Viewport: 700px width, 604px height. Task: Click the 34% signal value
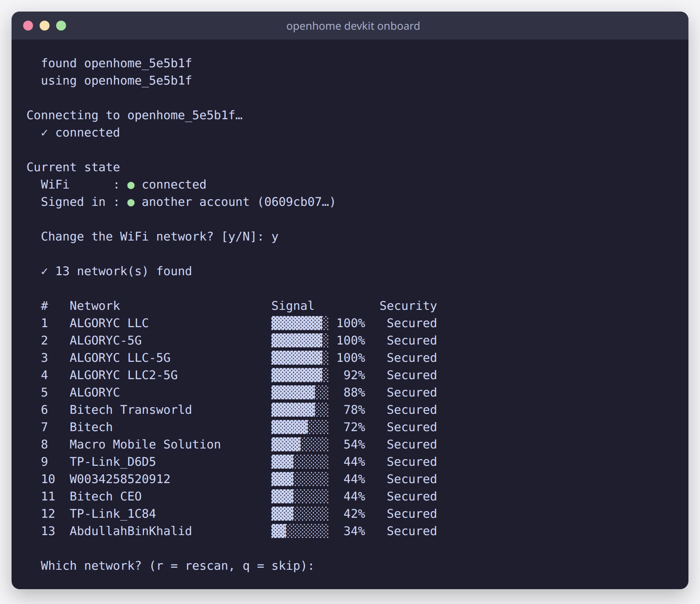click(354, 531)
